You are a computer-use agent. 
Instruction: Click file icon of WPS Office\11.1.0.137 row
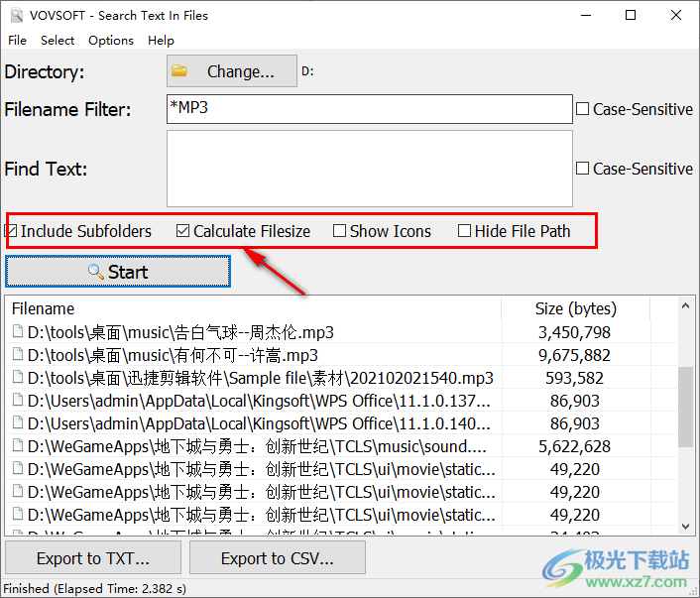pyautogui.click(x=18, y=400)
